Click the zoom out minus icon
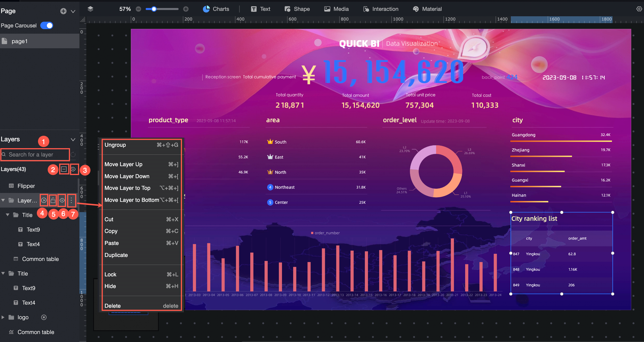Image resolution: width=644 pixels, height=342 pixels. [139, 9]
